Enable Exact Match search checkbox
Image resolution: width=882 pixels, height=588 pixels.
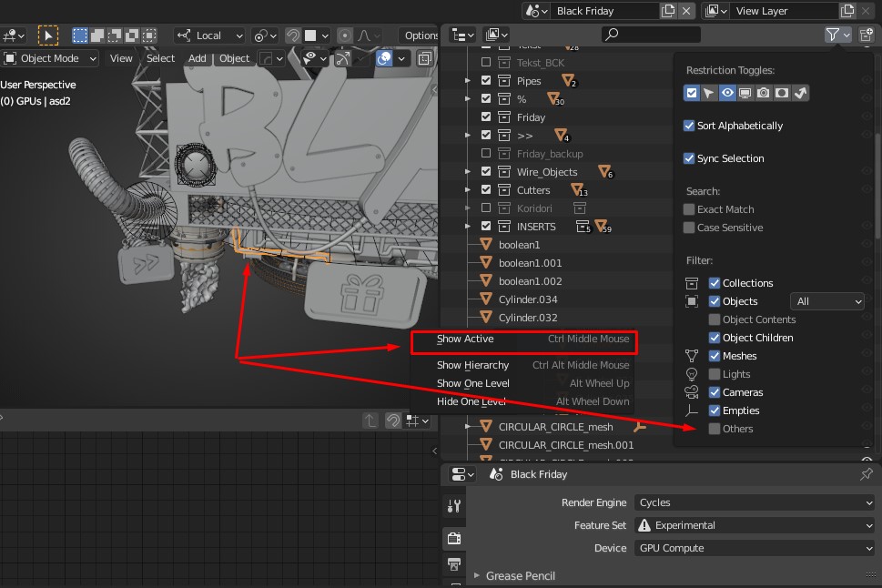[689, 209]
